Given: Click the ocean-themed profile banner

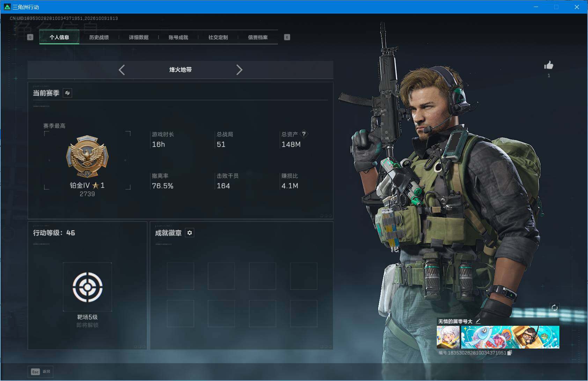Looking at the screenshot, I should (510, 337).
